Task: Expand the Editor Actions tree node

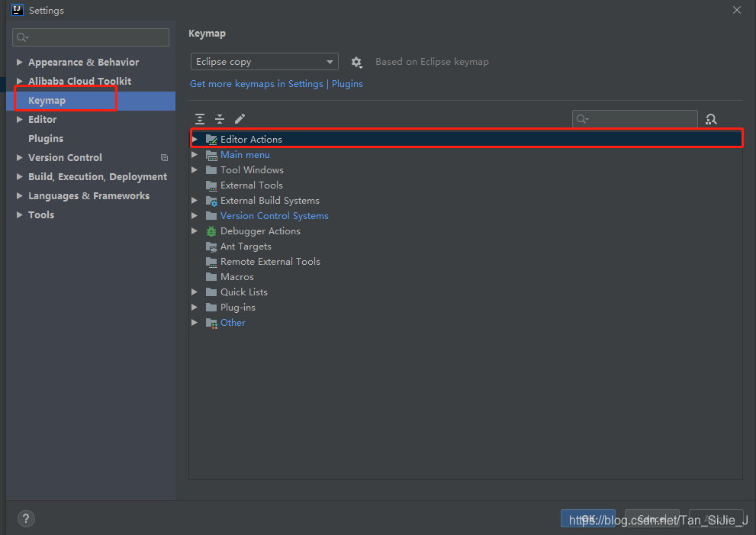Action: pos(195,140)
